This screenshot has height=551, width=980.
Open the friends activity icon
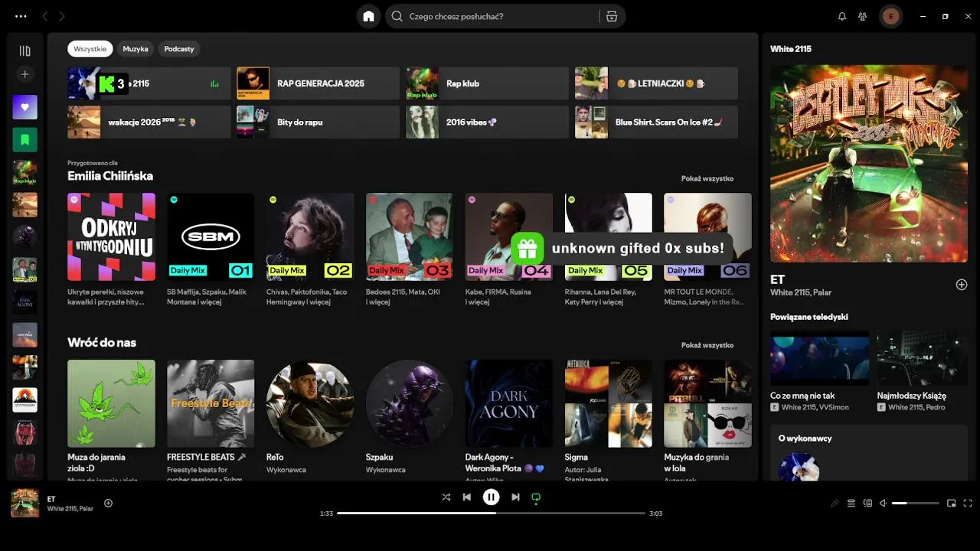[863, 16]
